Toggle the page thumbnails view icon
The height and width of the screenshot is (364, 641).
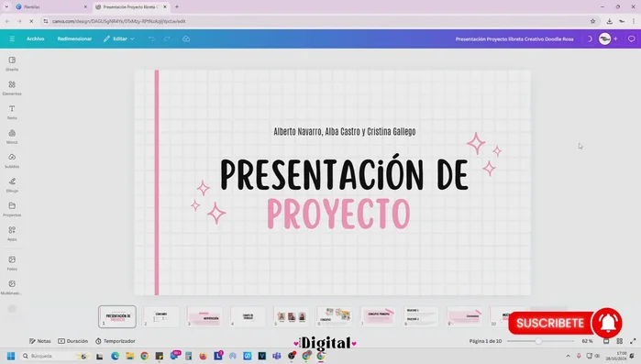[x=606, y=341]
